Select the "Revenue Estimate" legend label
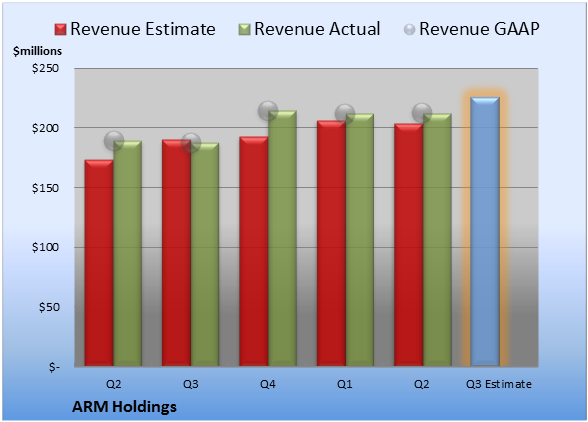 pyautogui.click(x=143, y=29)
